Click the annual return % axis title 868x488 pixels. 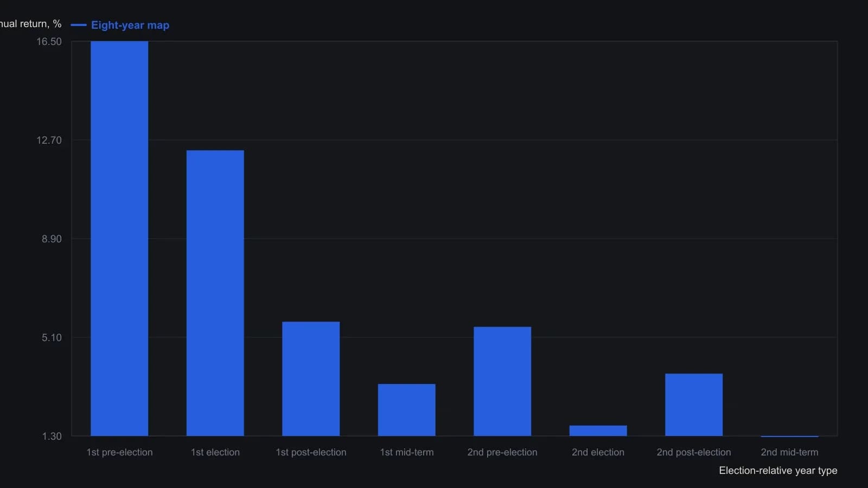(31, 24)
